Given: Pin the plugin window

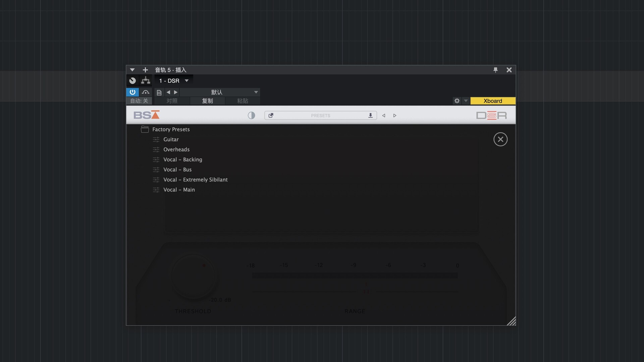Looking at the screenshot, I should 495,70.
